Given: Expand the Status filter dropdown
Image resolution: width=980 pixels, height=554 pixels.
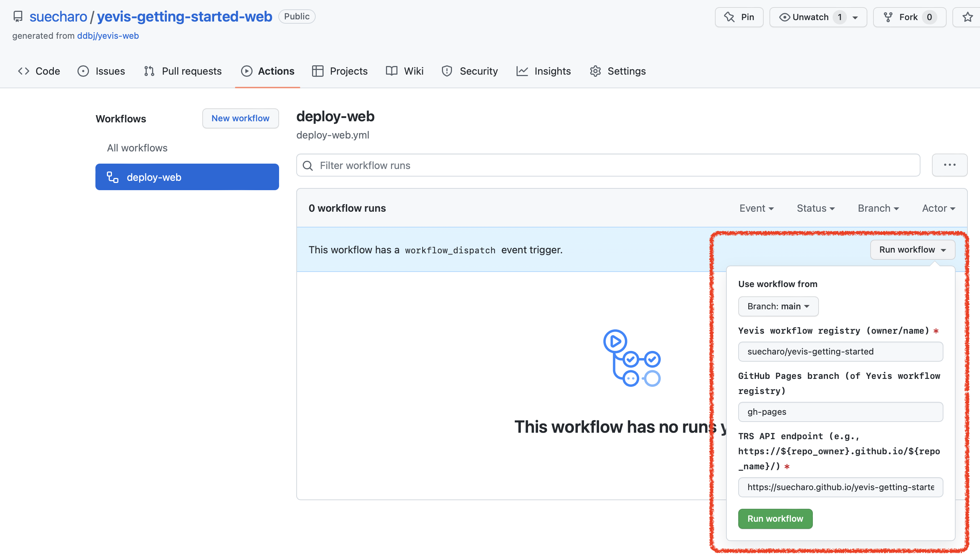Looking at the screenshot, I should (816, 208).
